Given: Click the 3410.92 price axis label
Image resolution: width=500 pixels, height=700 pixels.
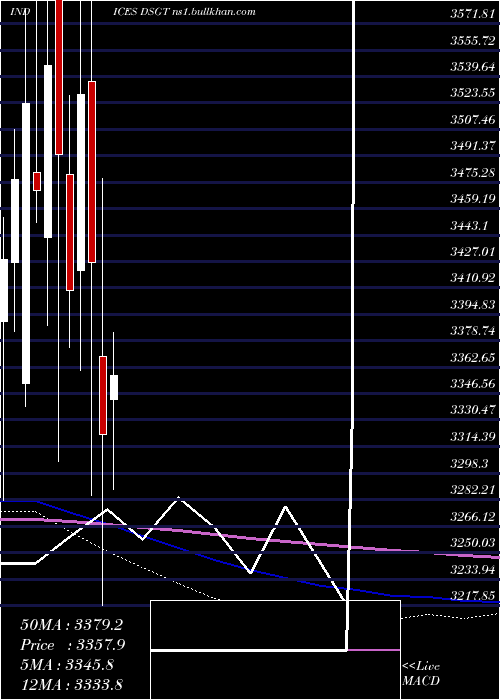Looking at the screenshot, I should pyautogui.click(x=473, y=278).
